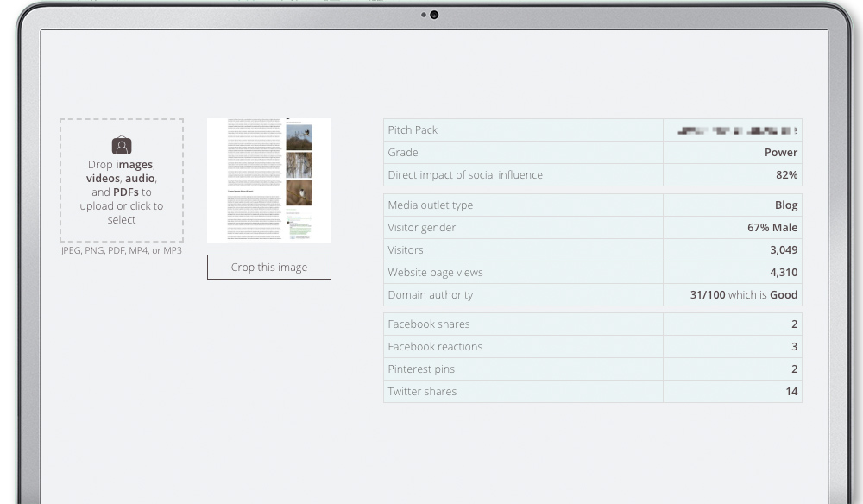Click the blurred Pitch Pack value
Image resolution: width=863 pixels, height=504 pixels.
click(737, 130)
